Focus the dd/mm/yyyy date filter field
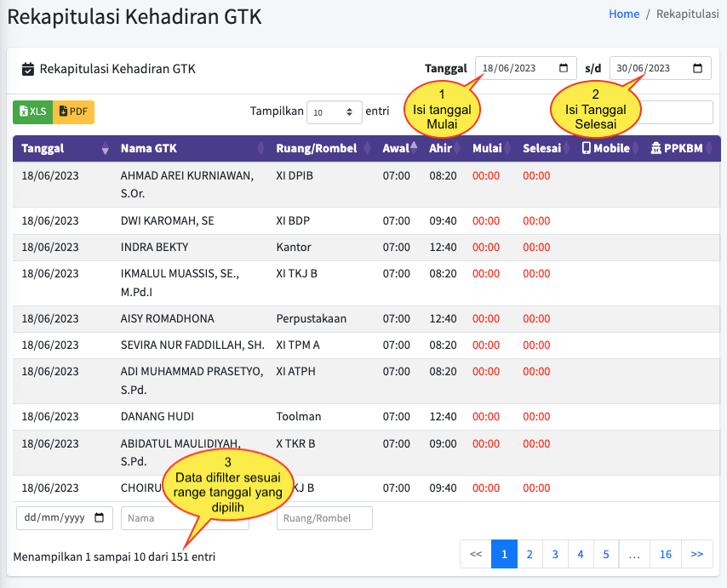The height and width of the screenshot is (588, 727). [65, 518]
